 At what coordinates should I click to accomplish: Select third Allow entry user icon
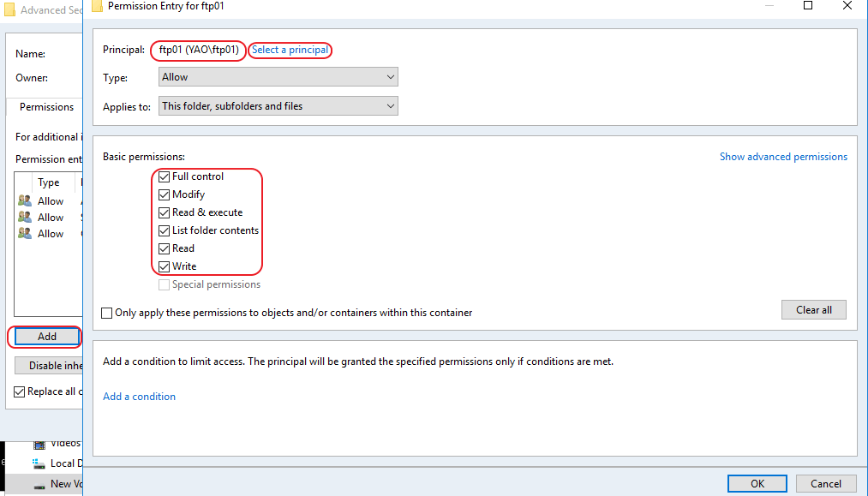point(25,234)
